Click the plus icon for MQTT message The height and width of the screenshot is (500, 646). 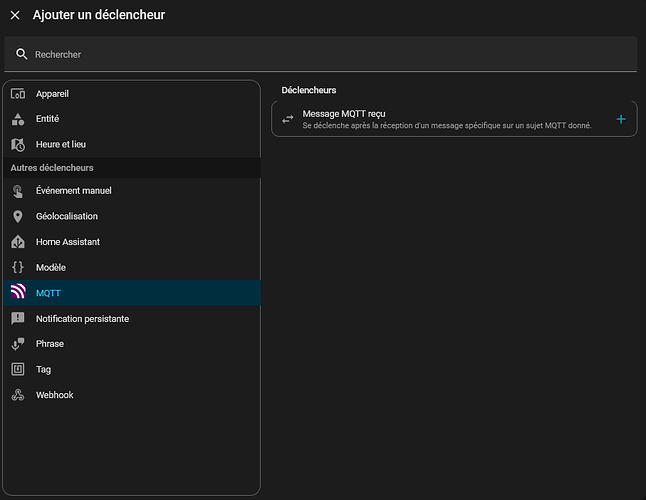click(621, 119)
